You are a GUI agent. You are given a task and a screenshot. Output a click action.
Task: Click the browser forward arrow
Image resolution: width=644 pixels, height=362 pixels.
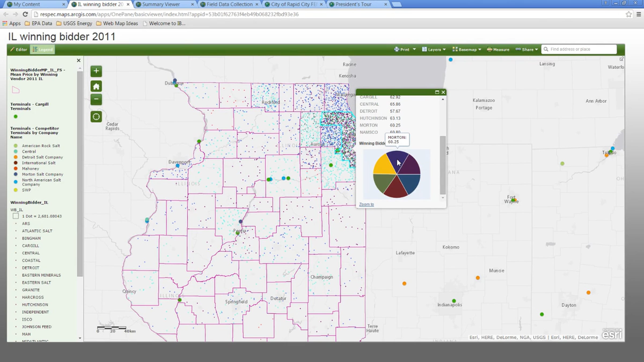click(16, 14)
